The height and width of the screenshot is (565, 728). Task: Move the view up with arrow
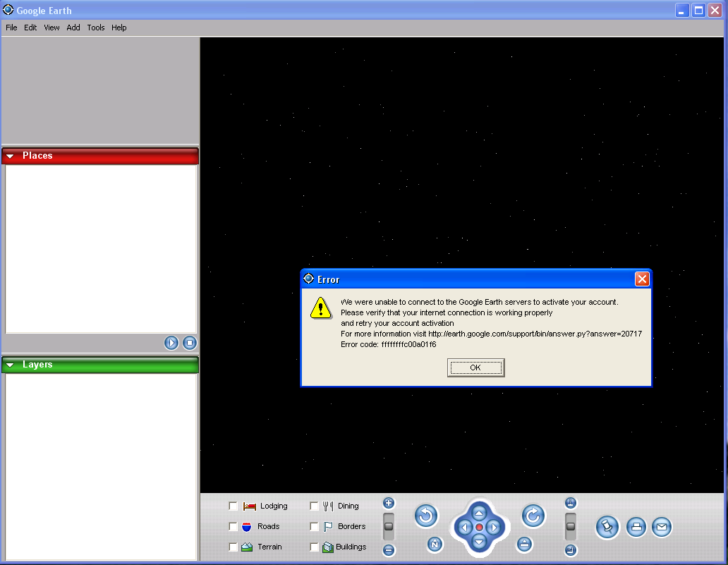click(479, 513)
